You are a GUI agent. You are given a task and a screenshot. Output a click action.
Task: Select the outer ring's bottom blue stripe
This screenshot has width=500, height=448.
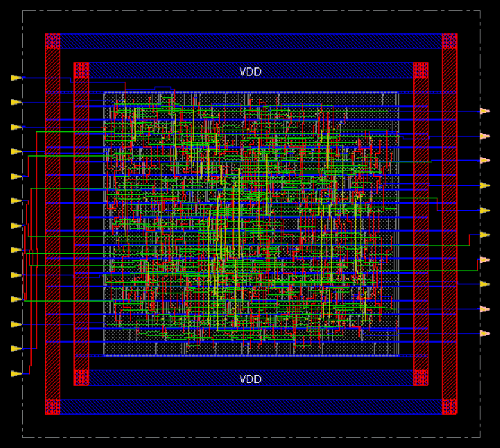pyautogui.click(x=251, y=407)
